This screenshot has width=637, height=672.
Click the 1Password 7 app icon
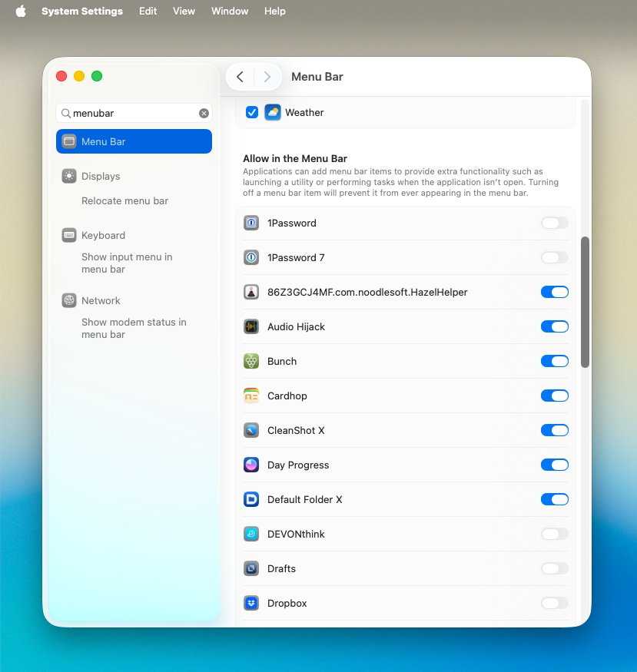click(x=251, y=257)
